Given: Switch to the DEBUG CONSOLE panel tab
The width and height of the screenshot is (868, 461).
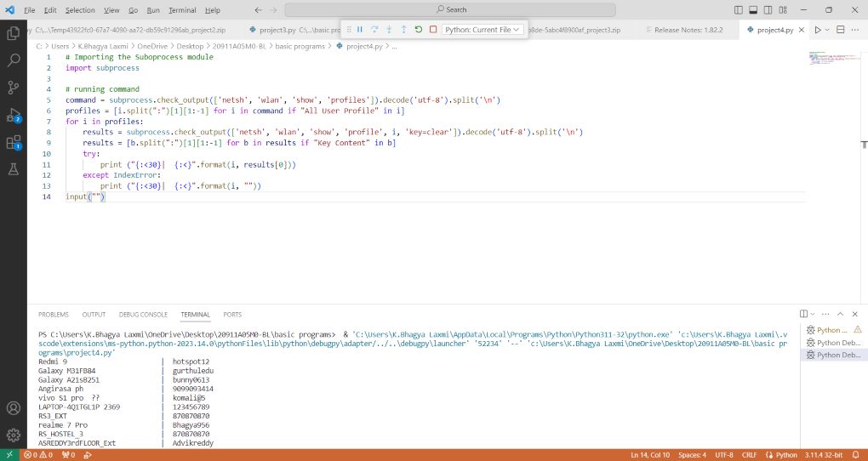Looking at the screenshot, I should point(143,315).
